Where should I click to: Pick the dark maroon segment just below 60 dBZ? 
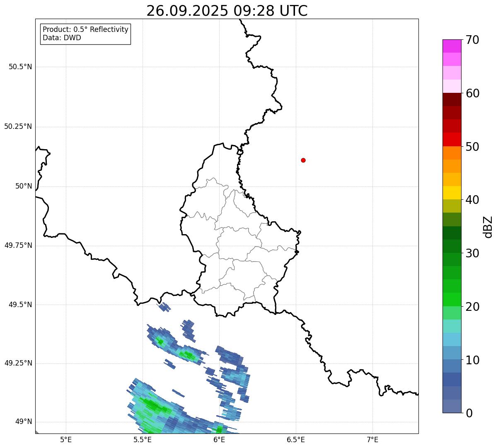click(x=452, y=99)
